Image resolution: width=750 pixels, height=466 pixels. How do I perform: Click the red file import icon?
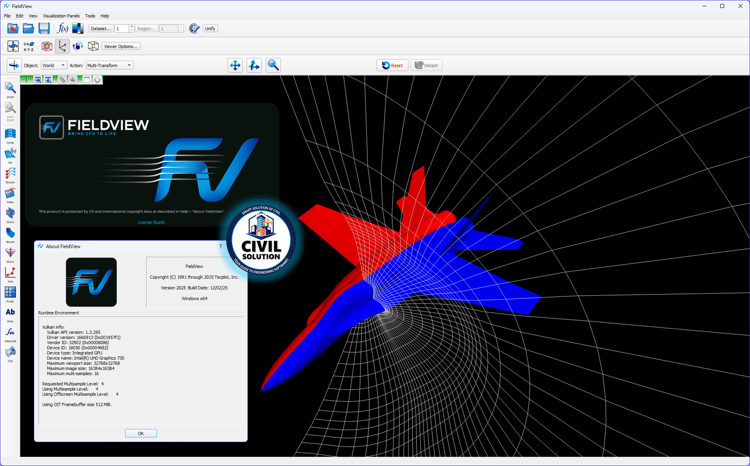coord(13,29)
